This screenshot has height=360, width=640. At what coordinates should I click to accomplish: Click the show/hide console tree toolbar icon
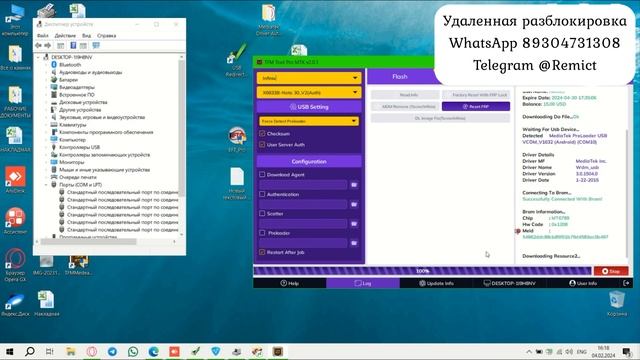[x=60, y=45]
